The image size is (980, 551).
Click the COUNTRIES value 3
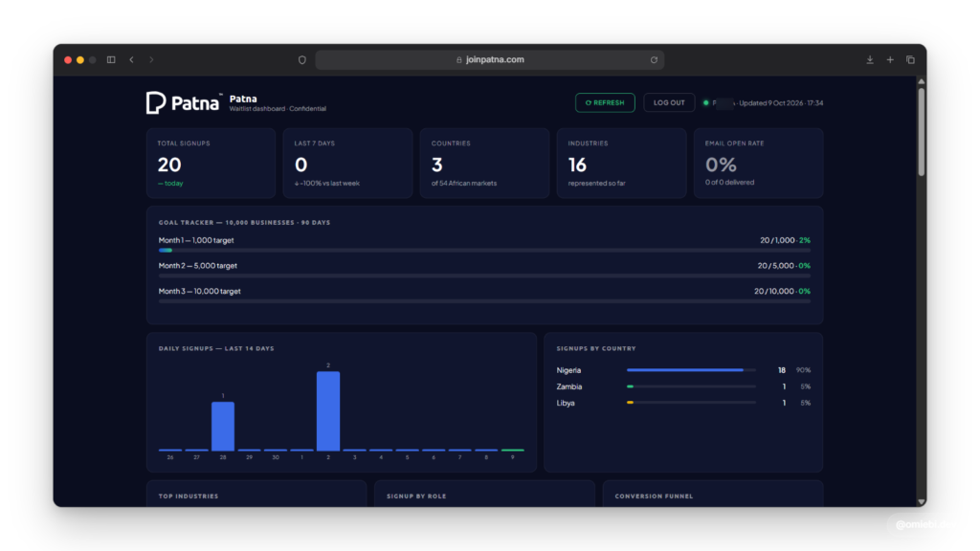(x=436, y=165)
